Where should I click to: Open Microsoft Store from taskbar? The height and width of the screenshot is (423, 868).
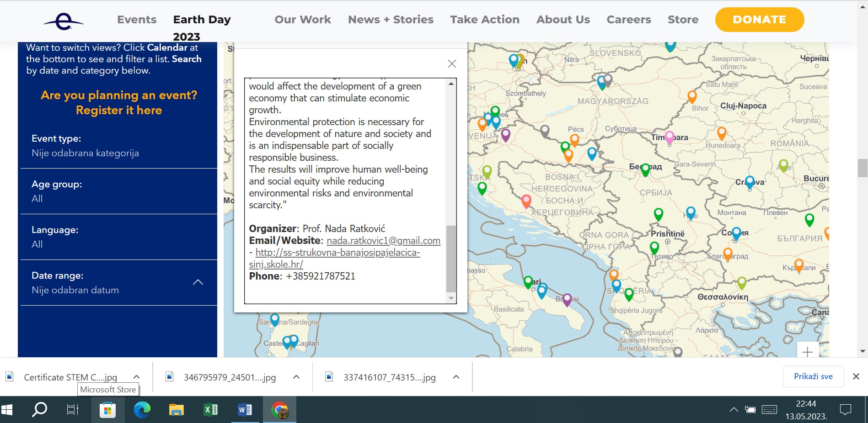(107, 410)
